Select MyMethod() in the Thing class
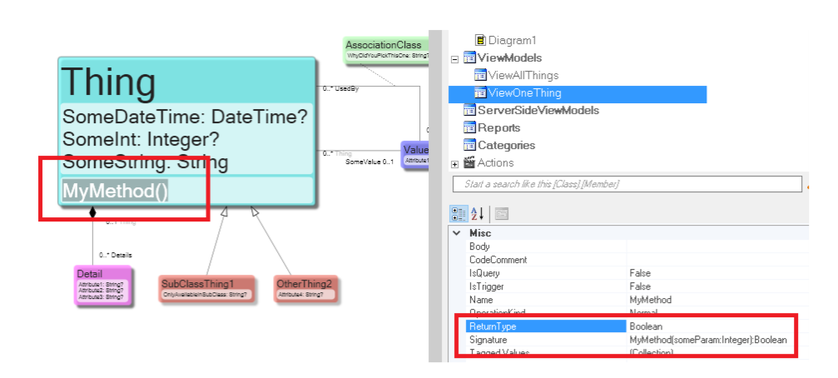The height and width of the screenshot is (378, 838). pyautogui.click(x=115, y=191)
